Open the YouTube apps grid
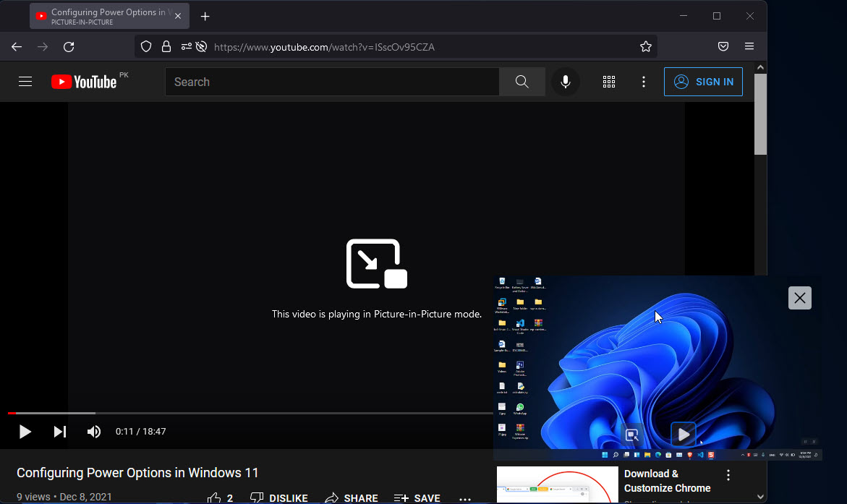Screen dimensions: 847x504 609,82
